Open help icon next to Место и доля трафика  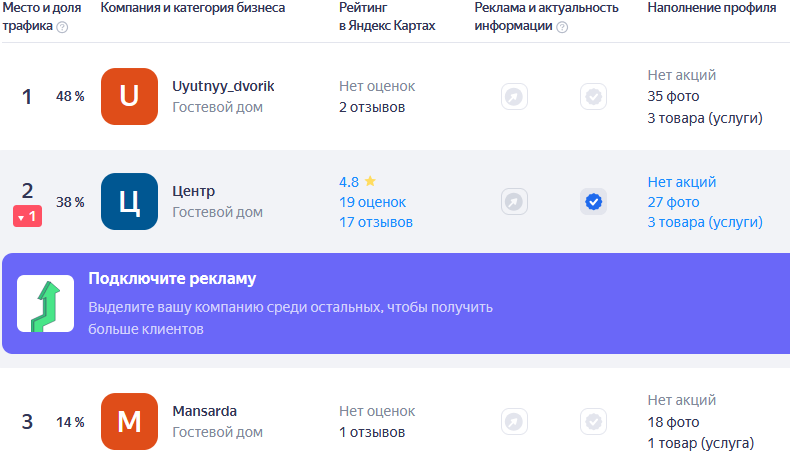click(x=62, y=27)
